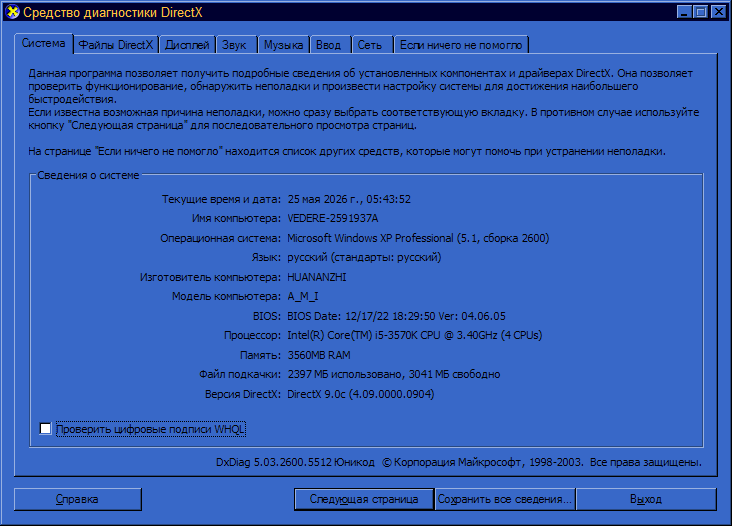Click the Текущие время и дата label
The height and width of the screenshot is (526, 732).
tap(221, 199)
